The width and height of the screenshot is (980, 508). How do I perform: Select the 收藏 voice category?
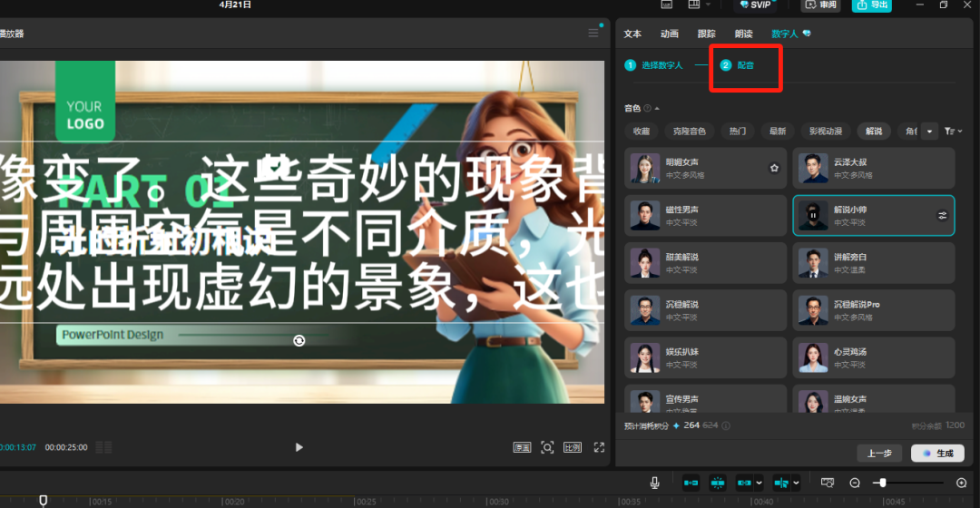[x=642, y=132]
